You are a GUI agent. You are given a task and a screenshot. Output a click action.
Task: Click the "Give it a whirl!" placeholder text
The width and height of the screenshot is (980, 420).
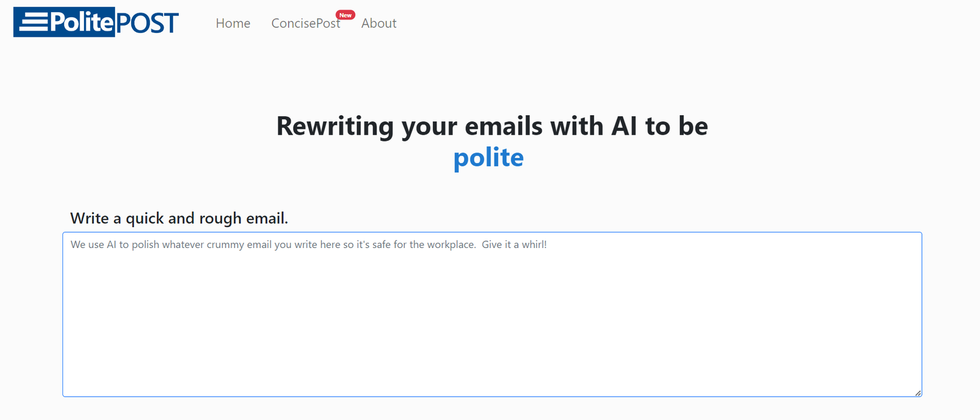pyautogui.click(x=514, y=244)
